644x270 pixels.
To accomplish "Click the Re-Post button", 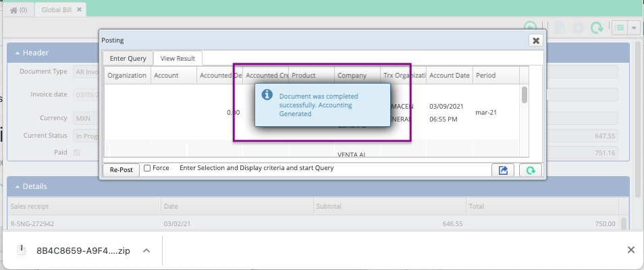I will tap(121, 169).
